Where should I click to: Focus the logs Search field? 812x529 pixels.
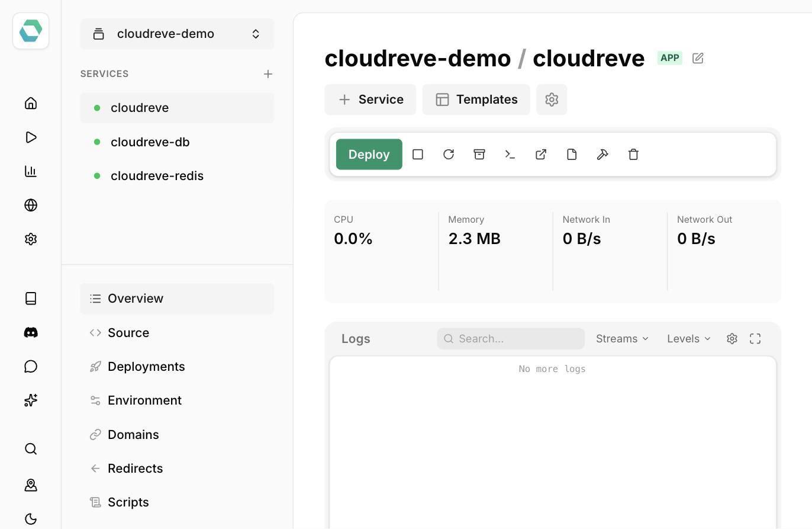[511, 339]
